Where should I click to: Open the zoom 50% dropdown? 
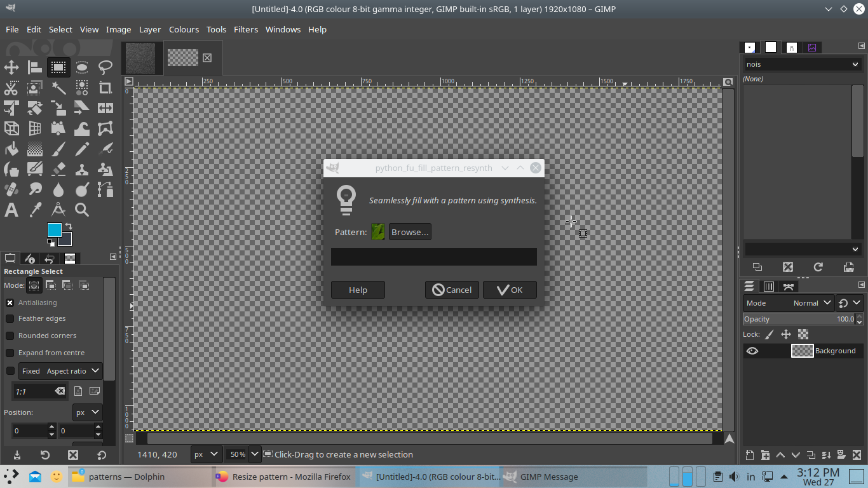coord(255,454)
